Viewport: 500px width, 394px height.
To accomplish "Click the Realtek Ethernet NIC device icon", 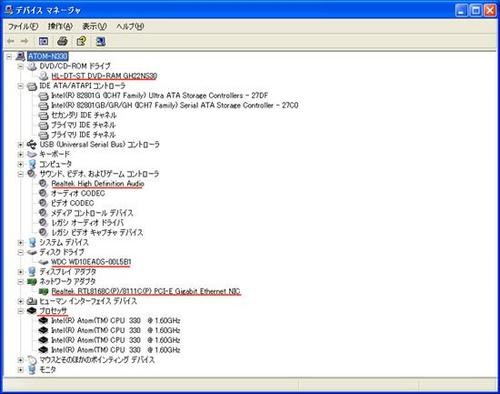I will pyautogui.click(x=44, y=292).
